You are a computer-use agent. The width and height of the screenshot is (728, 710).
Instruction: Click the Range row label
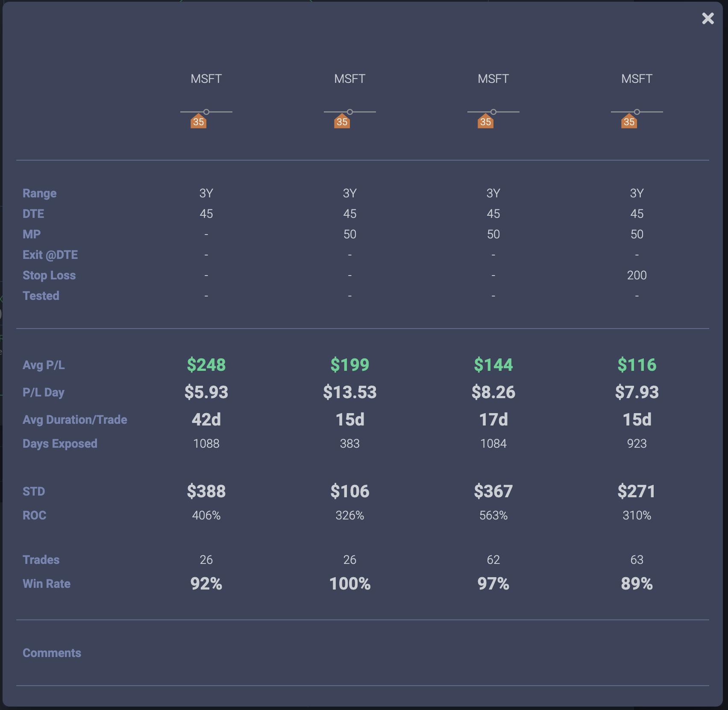(39, 193)
